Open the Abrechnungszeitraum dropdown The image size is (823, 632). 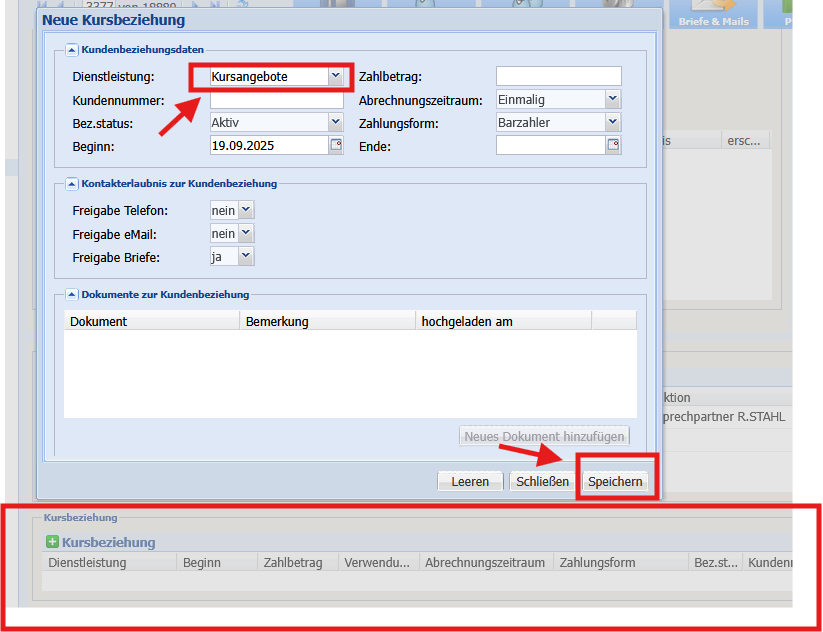[x=613, y=100]
